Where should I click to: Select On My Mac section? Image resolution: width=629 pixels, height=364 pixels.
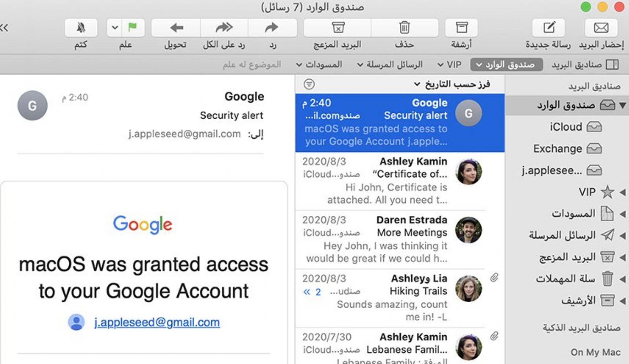point(596,352)
